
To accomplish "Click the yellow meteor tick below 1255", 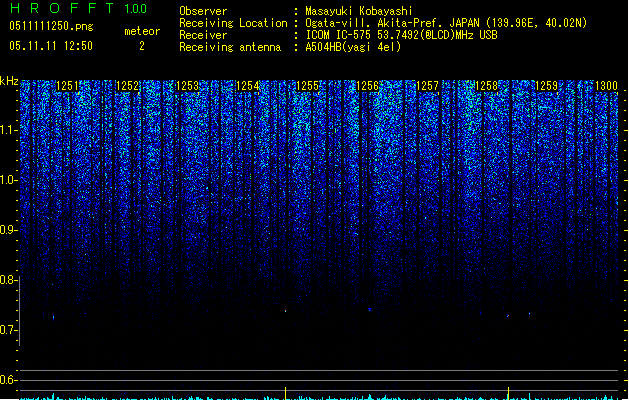I will coord(286,393).
